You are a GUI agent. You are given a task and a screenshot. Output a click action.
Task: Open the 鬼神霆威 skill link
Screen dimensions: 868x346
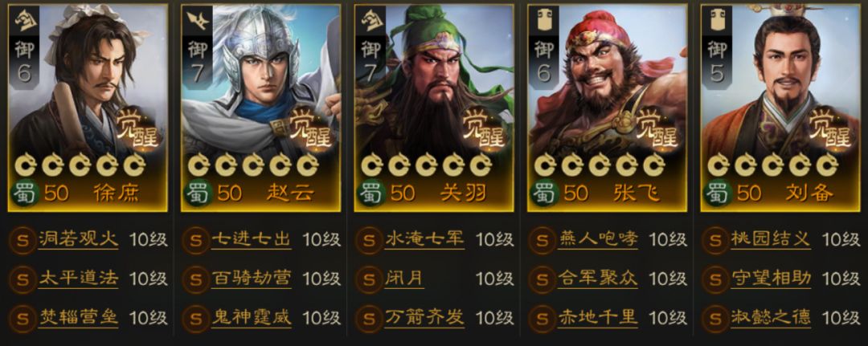pos(252,317)
